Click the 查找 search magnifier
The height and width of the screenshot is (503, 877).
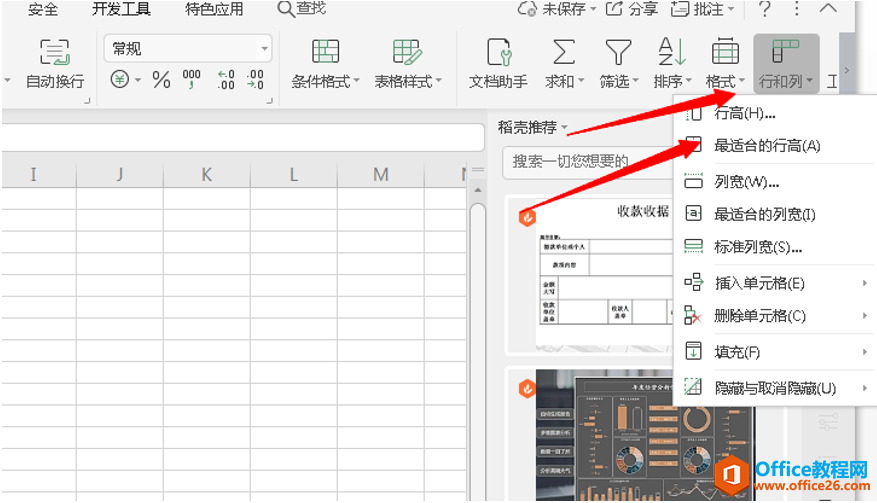click(286, 9)
